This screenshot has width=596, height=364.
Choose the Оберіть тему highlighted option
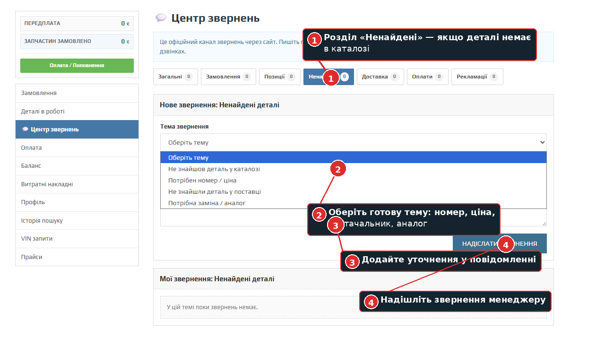coord(354,158)
